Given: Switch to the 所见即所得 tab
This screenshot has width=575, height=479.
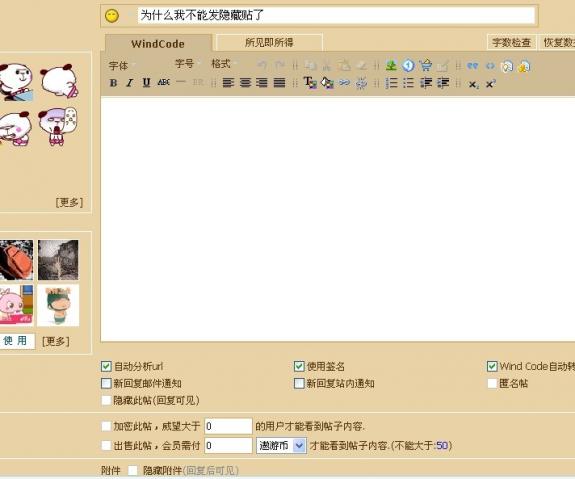Looking at the screenshot, I should [269, 43].
